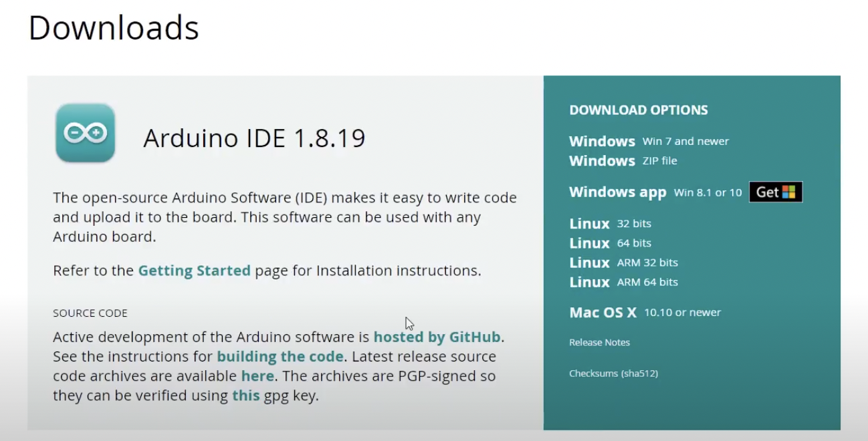868x441 pixels.
Task: Download Mac OS X 10.10 or newer
Action: tap(645, 312)
